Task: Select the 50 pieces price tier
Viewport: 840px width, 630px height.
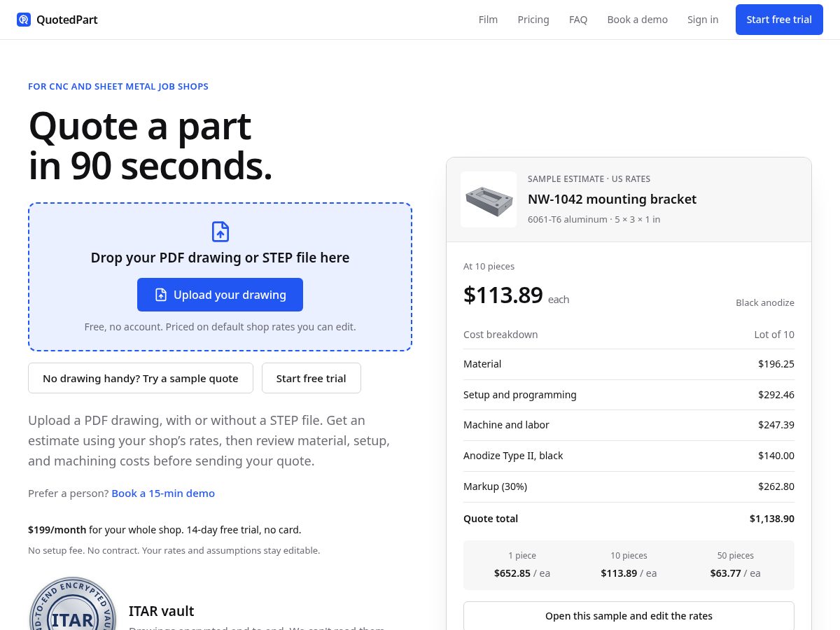Action: coord(735,565)
